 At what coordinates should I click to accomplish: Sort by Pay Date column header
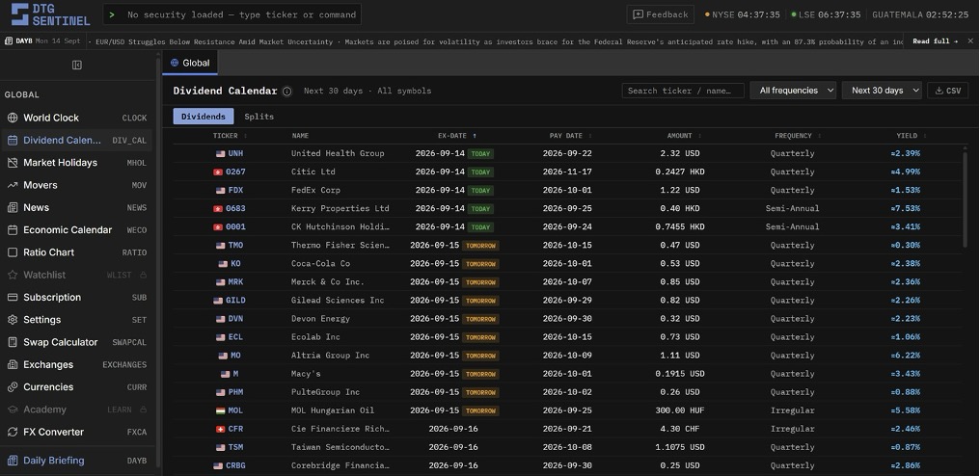coord(571,136)
